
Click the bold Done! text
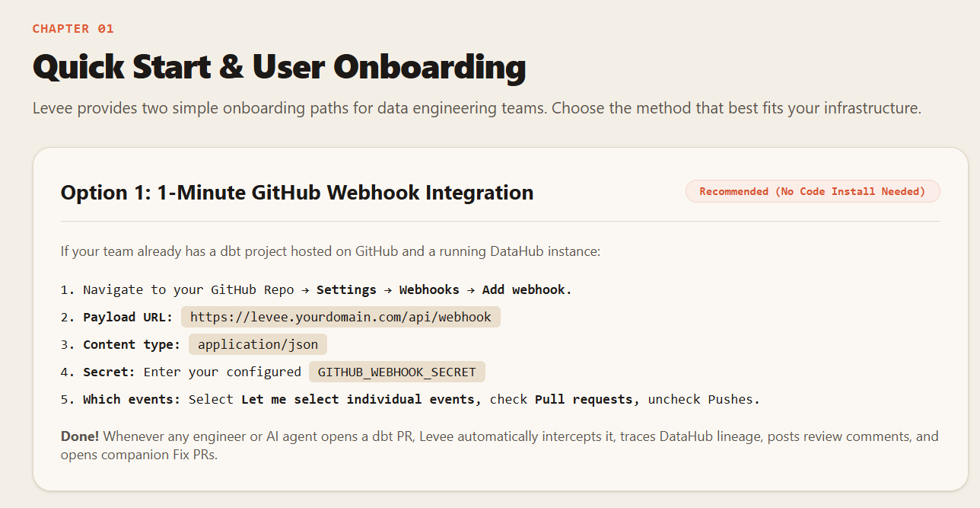(80, 436)
